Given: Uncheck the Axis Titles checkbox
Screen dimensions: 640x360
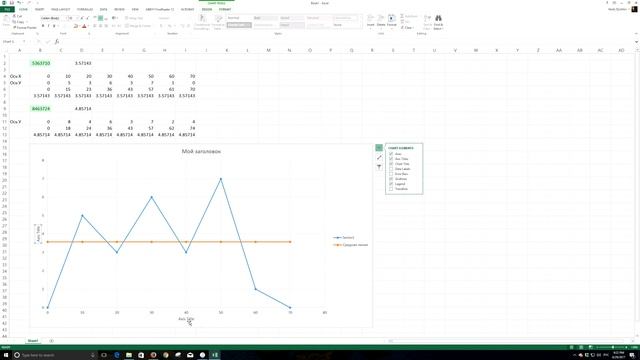Looking at the screenshot, I should pyautogui.click(x=391, y=159).
